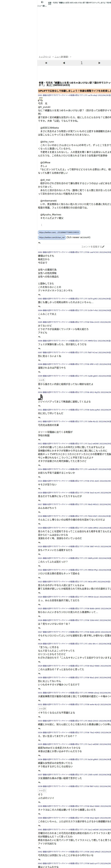
Task: Reply to post 0007 別に見るくらいよくね
Action: (39, 360)
